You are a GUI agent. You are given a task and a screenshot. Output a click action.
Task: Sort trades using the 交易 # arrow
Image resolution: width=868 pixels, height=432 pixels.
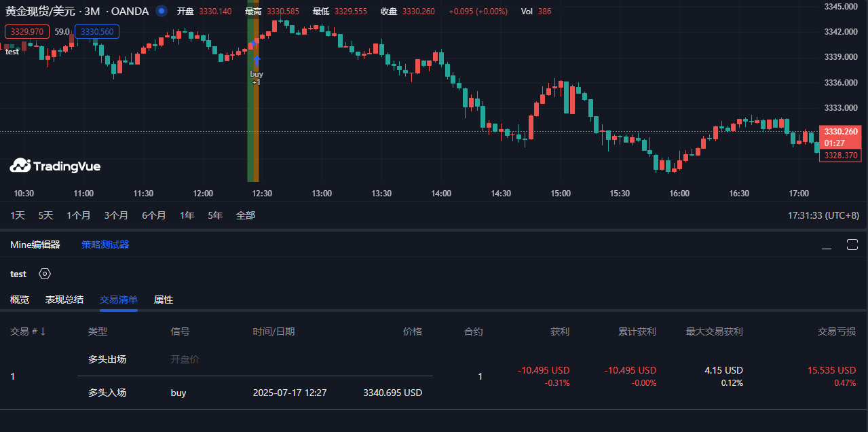pos(43,331)
